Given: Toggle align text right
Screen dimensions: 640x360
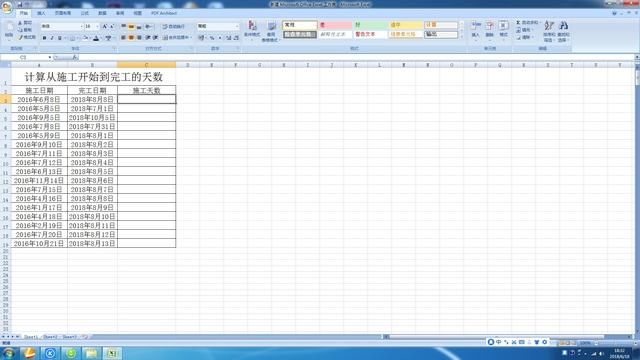Looking at the screenshot, I should pyautogui.click(x=139, y=38).
